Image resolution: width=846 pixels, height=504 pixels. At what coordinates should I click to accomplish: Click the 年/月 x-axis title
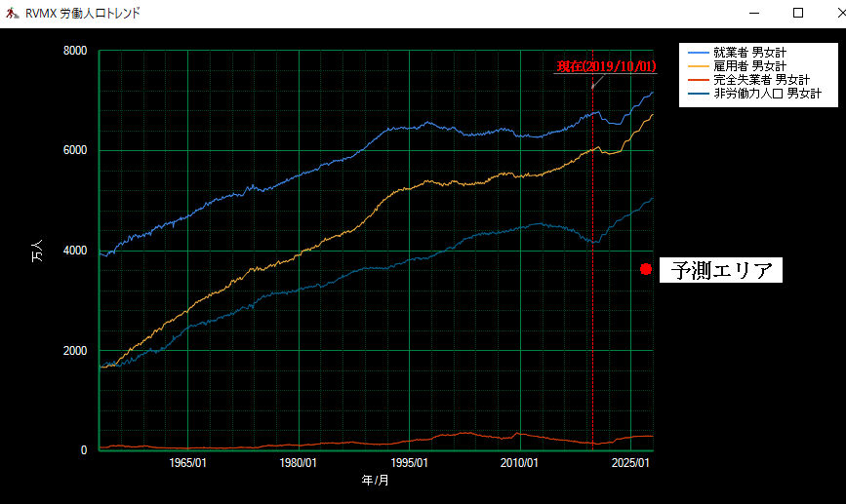pos(376,481)
